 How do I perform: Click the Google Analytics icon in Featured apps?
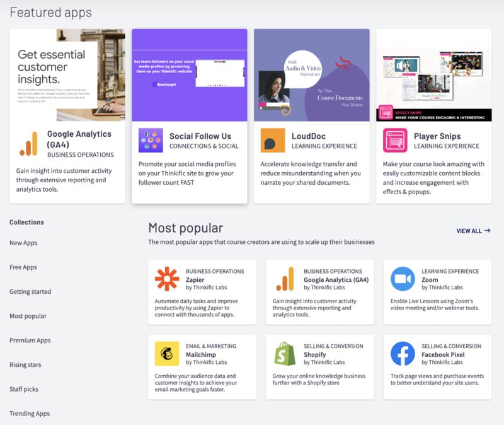click(x=28, y=144)
